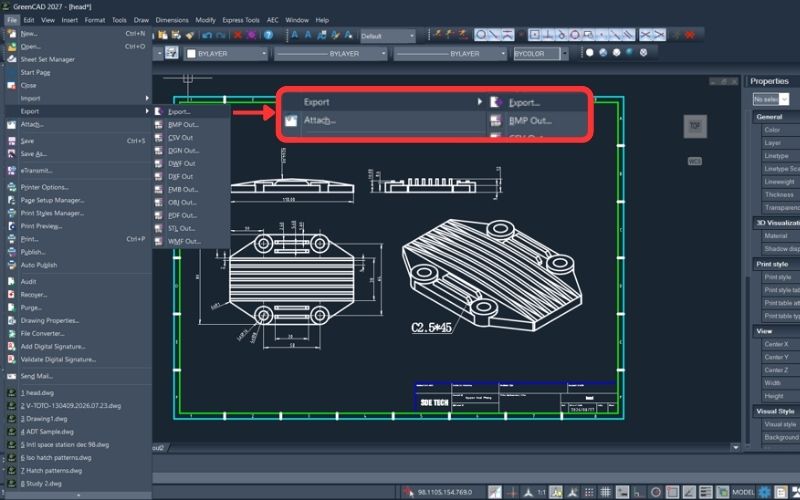The image size is (800, 500).
Task: Click the first blue text style A icon
Action: [x=294, y=35]
